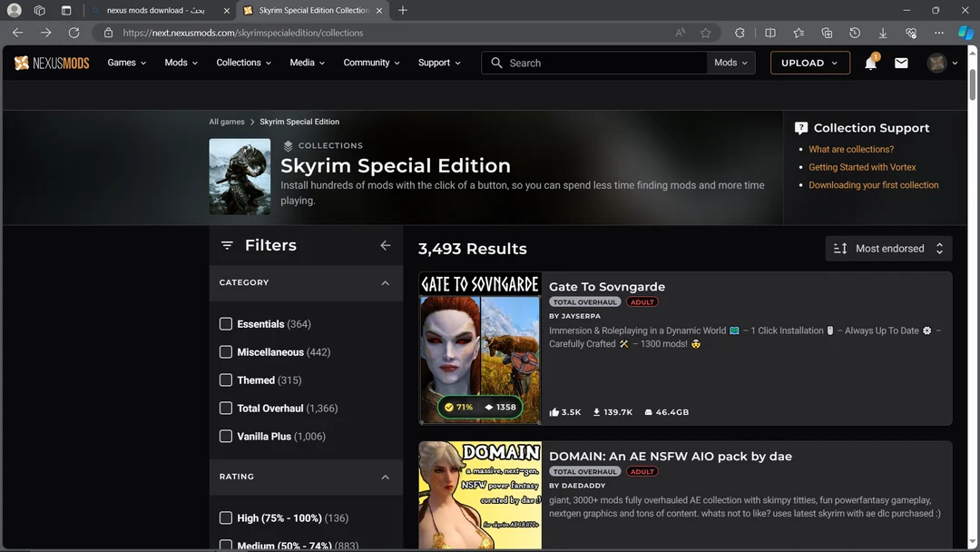
Task: Check the High (75% - 100%) rating filter
Action: click(x=225, y=517)
